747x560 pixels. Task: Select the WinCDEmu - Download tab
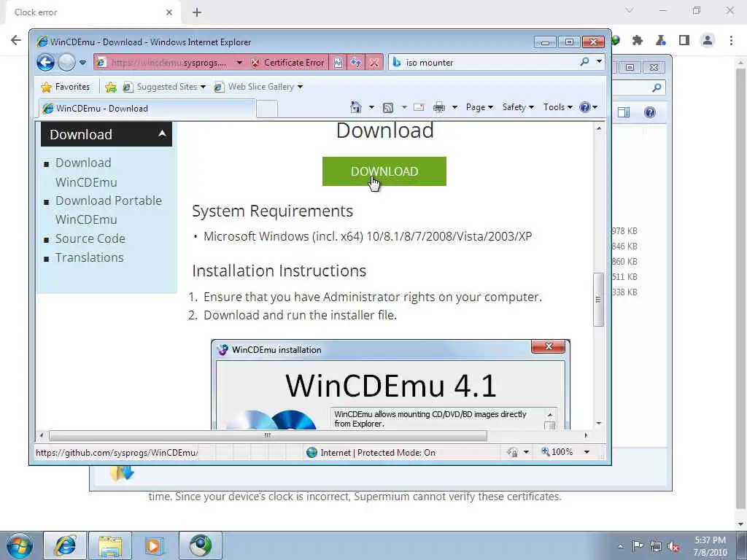pos(147,109)
